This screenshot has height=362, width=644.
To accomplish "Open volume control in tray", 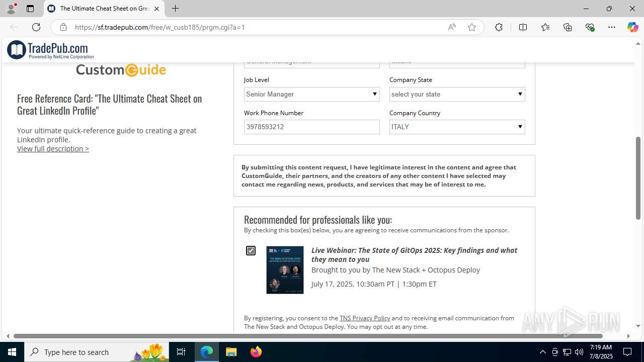I will tap(579, 352).
